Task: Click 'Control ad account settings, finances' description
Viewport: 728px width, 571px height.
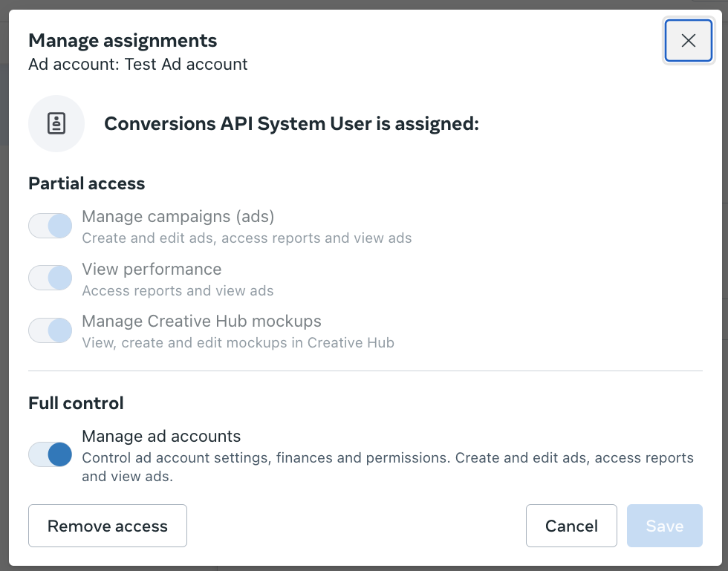Action: [x=388, y=467]
